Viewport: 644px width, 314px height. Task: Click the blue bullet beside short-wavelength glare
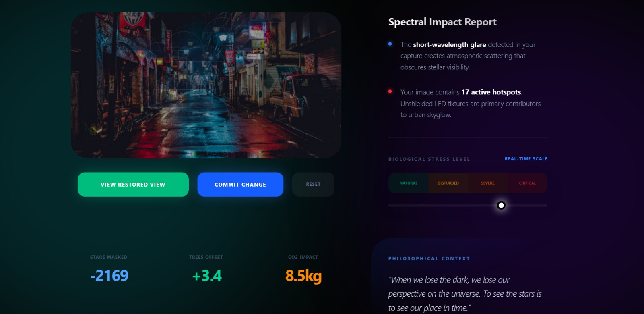(390, 44)
